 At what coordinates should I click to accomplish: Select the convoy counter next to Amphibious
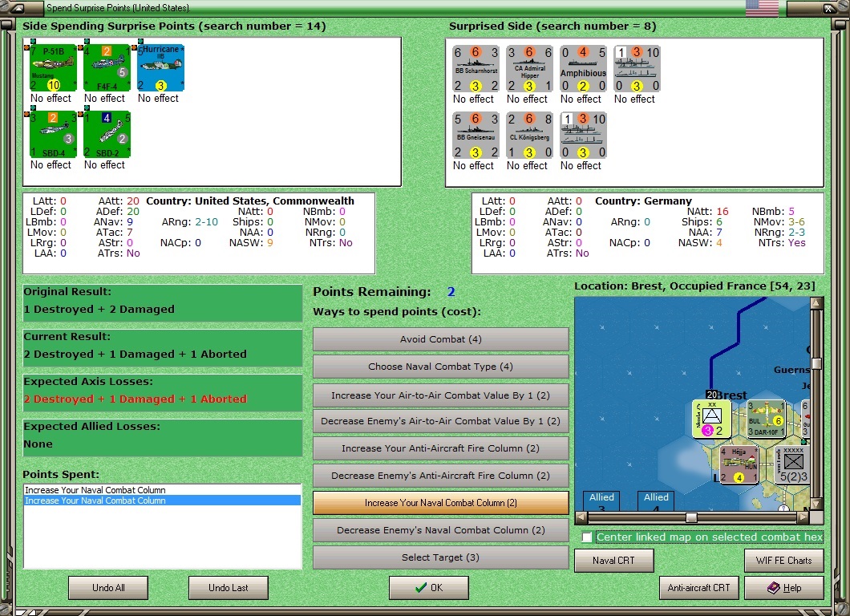pyautogui.click(x=637, y=69)
